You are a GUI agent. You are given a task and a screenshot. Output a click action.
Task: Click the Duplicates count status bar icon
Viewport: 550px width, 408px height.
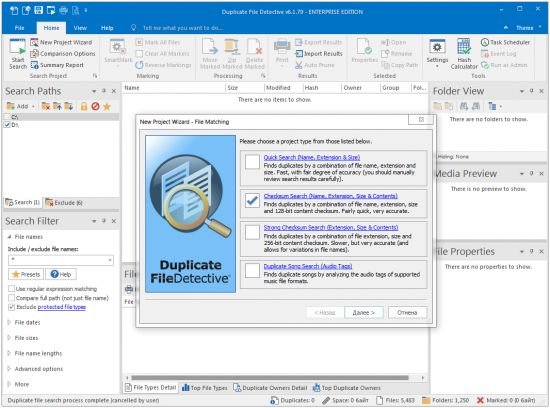(x=274, y=400)
